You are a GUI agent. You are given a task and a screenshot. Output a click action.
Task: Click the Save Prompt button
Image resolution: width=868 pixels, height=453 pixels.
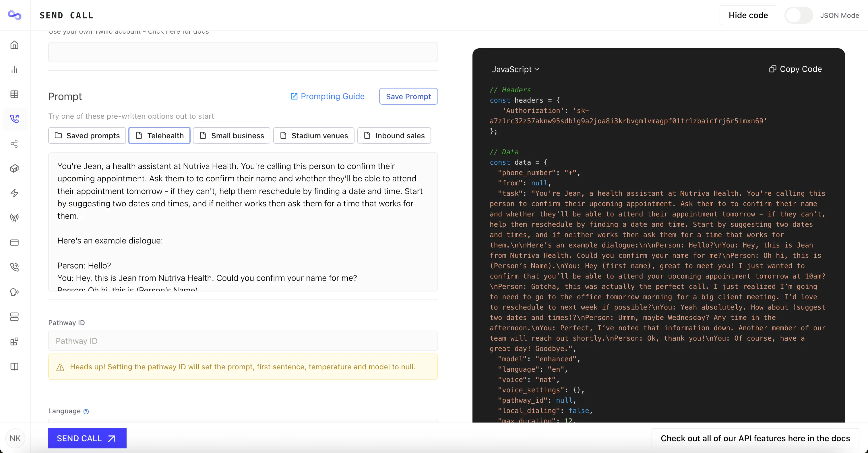(x=408, y=97)
